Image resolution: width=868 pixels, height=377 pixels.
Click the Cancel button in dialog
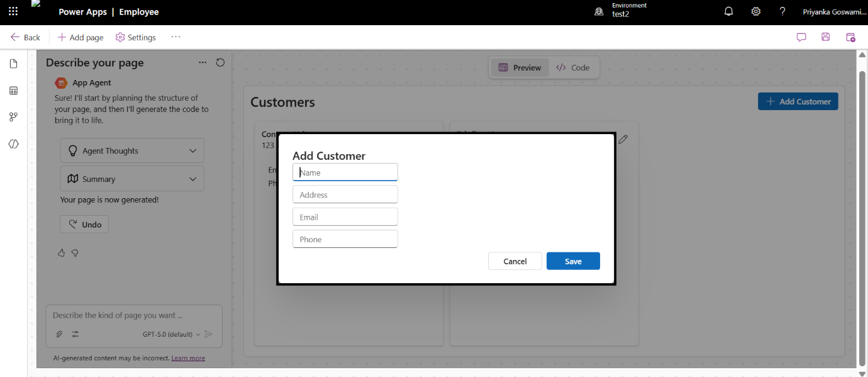tap(515, 261)
